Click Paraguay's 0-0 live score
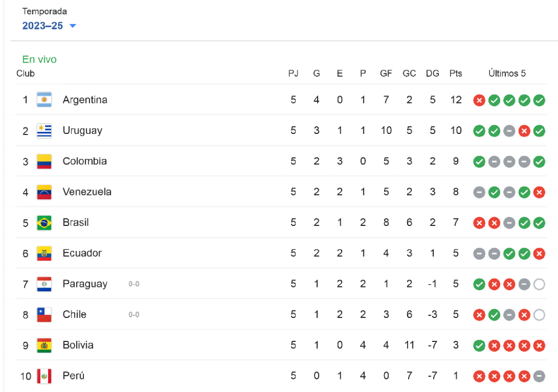Viewport: 558px width, 392px height. coord(134,284)
